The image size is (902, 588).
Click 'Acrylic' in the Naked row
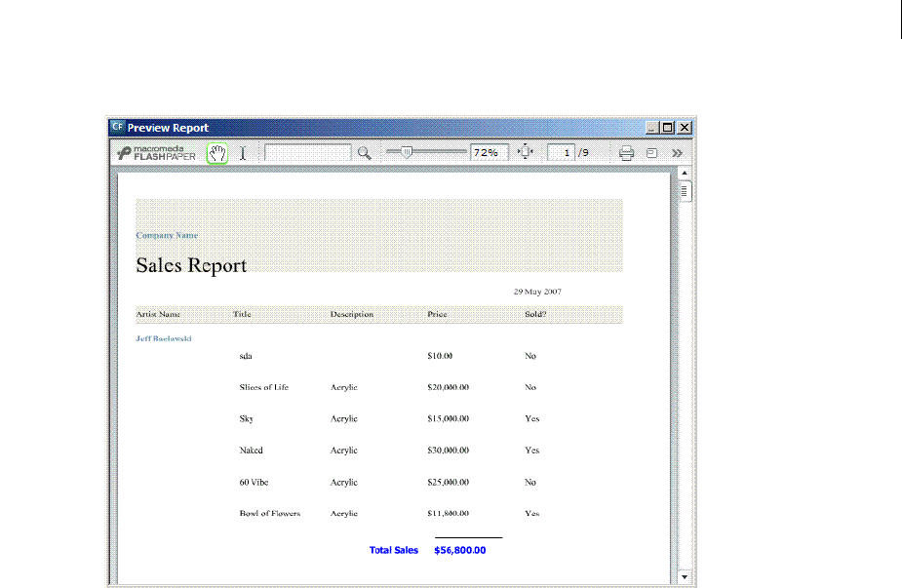[x=344, y=451]
